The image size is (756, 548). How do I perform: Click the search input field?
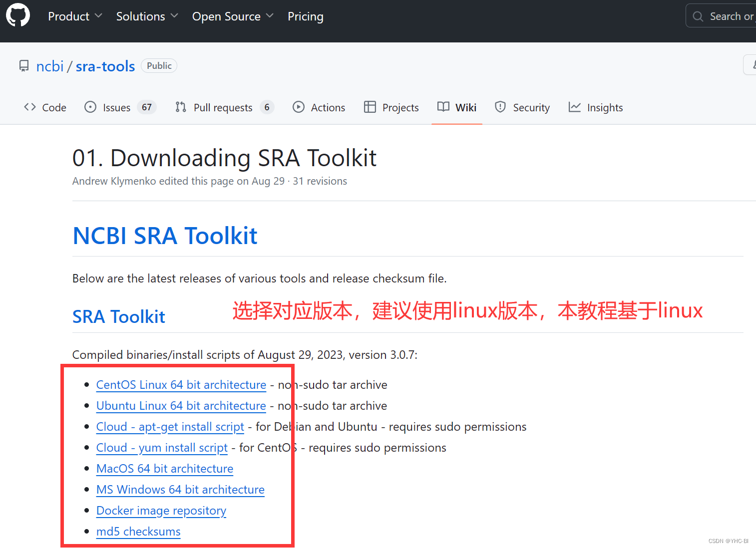721,16
